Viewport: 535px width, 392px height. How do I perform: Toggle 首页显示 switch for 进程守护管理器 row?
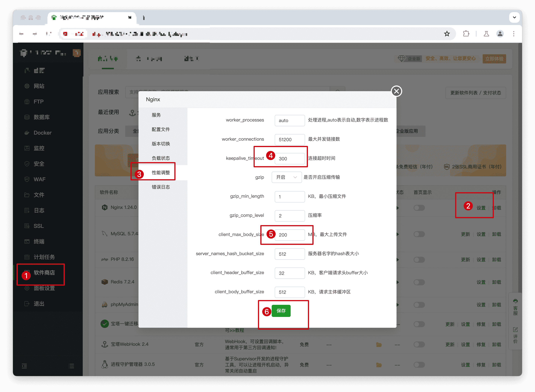pos(419,365)
